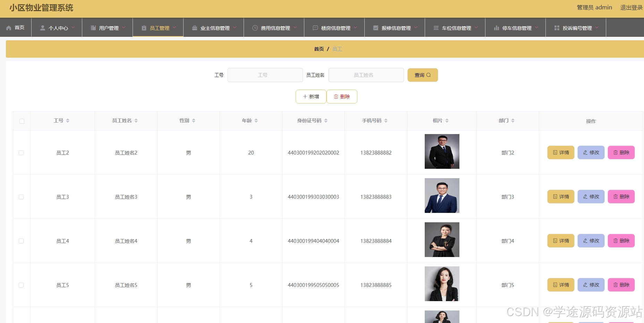Toggle the select-all checkbox in table header
This screenshot has width=644, height=323.
point(22,121)
